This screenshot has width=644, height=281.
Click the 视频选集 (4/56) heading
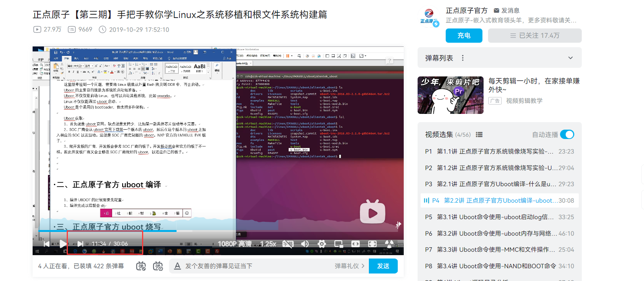click(x=448, y=135)
